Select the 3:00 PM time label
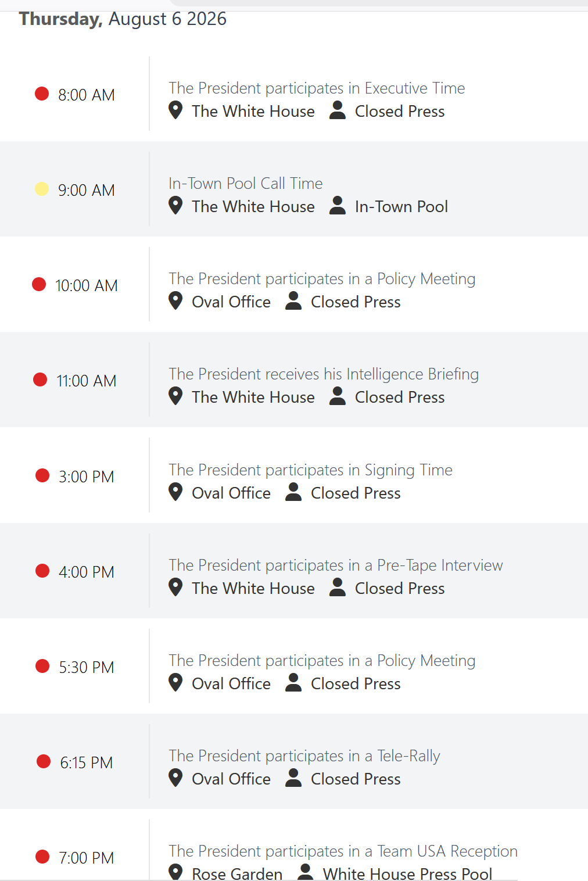The image size is (588, 881). 87,477
